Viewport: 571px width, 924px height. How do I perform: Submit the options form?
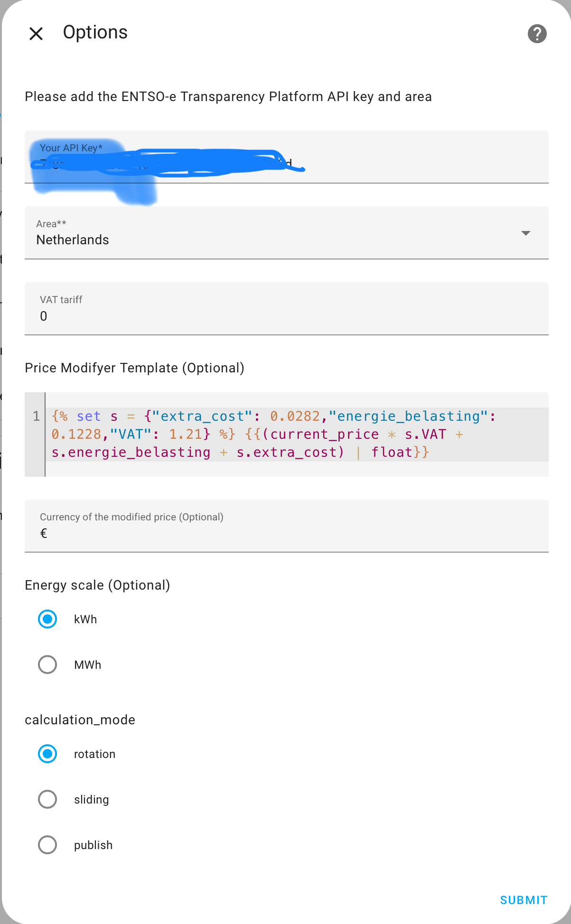524,900
